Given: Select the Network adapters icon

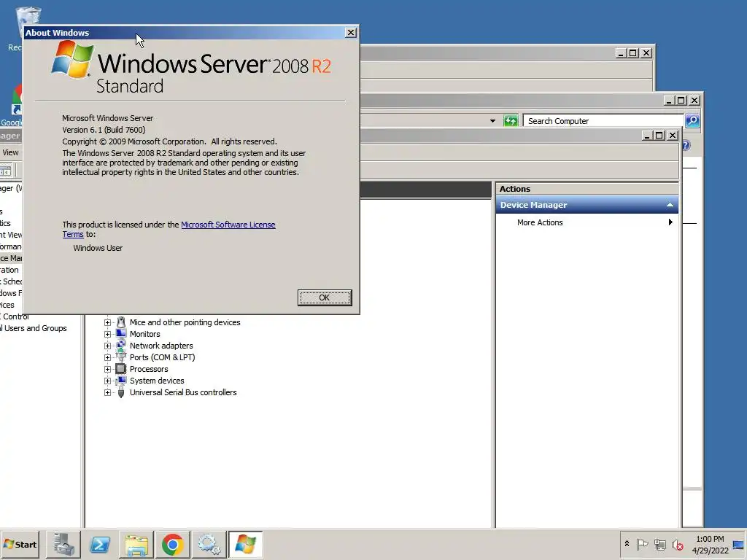Looking at the screenshot, I should click(121, 345).
